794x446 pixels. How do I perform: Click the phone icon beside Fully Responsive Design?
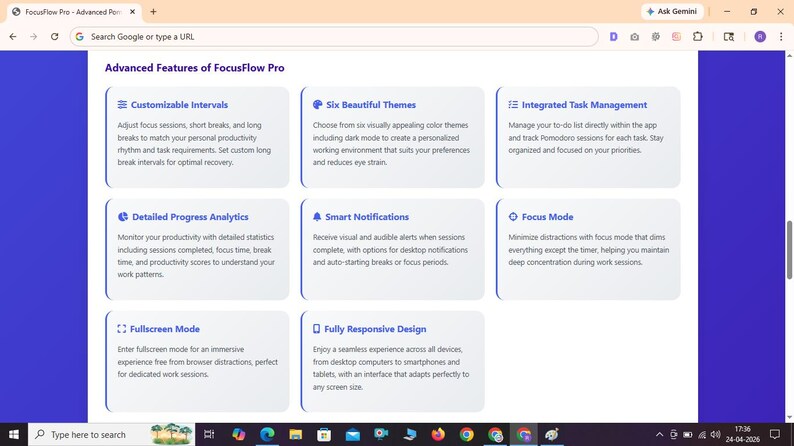[x=316, y=329]
